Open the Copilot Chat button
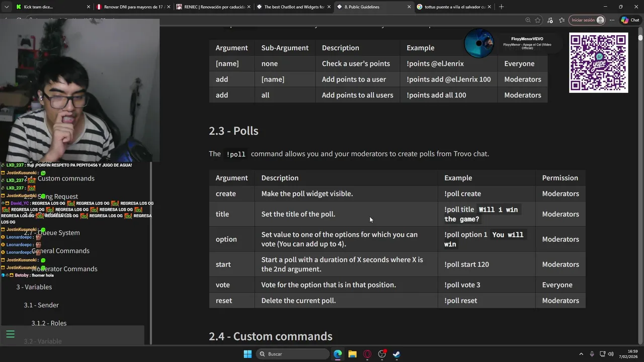The image size is (644, 362). tap(631, 20)
